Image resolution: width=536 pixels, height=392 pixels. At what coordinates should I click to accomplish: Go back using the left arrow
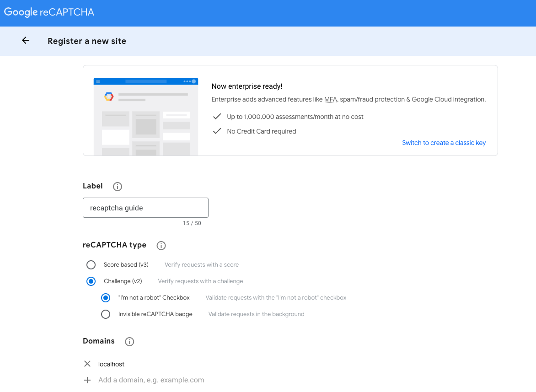26,41
